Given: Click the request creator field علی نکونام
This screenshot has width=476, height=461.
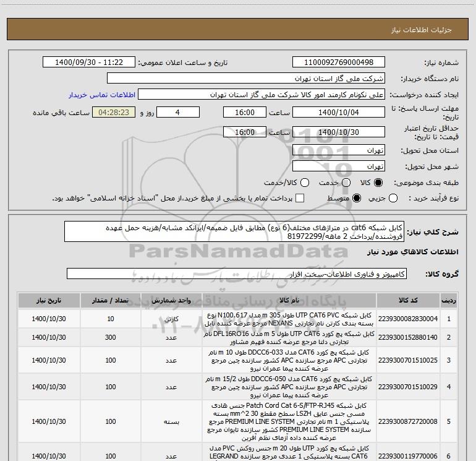Looking at the screenshot, I should pyautogui.click(x=261, y=95).
